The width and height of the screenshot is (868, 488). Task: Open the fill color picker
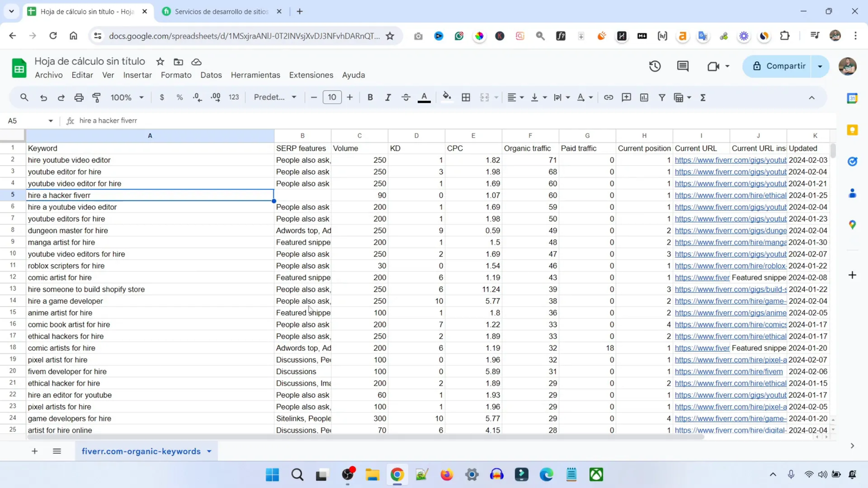[446, 98]
